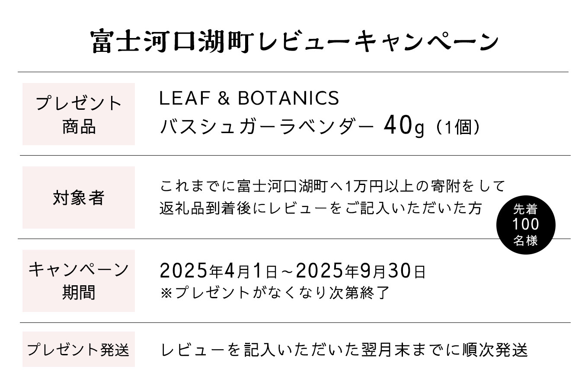Click the start date 2025年4月1日
The image size is (588, 389).
tap(218, 271)
